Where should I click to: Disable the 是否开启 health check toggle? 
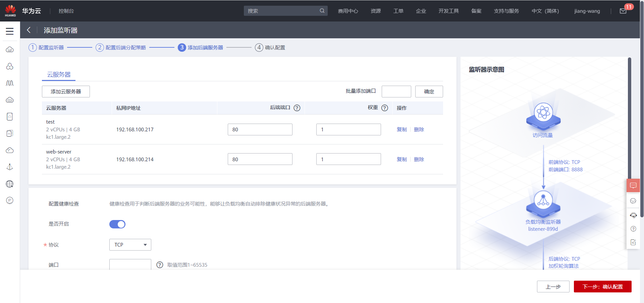point(117,224)
